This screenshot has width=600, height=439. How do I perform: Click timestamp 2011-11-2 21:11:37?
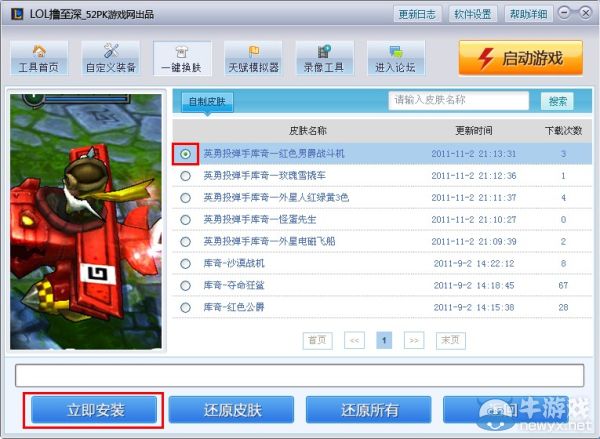click(x=474, y=198)
